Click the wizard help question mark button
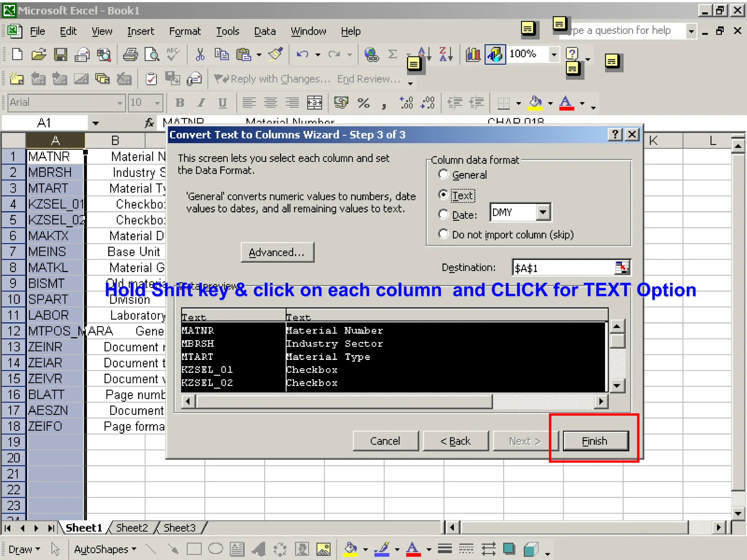 coord(615,135)
